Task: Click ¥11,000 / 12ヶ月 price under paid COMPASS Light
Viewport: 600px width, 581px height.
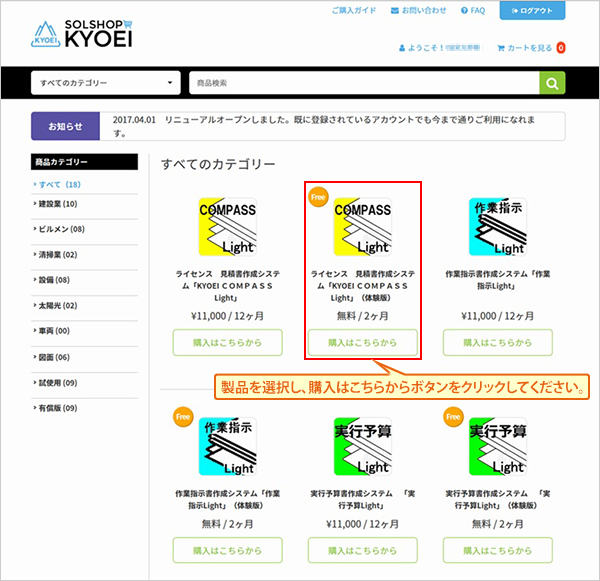Action: [227, 316]
